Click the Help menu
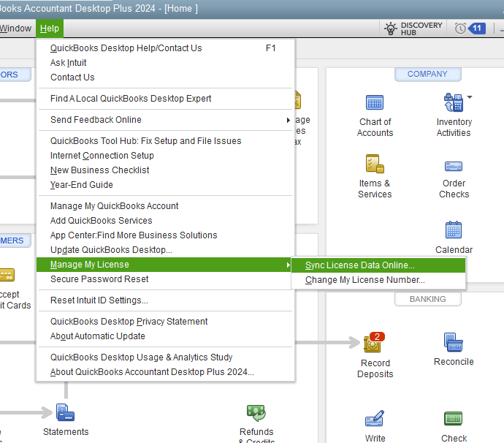The width and height of the screenshot is (504, 443). pyautogui.click(x=50, y=29)
